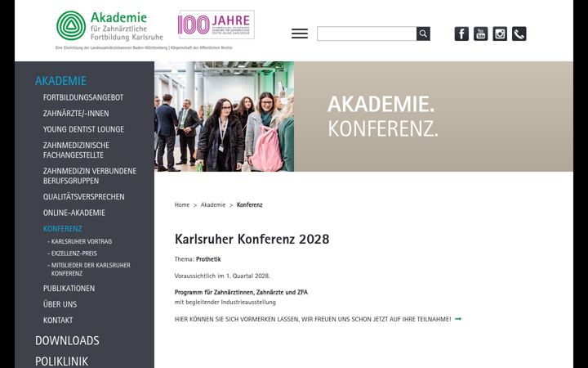This screenshot has height=368, width=588.
Task: Click 'Programm für Zahnärztinnen, Zahnärzte und ZFA' text
Action: point(241,292)
